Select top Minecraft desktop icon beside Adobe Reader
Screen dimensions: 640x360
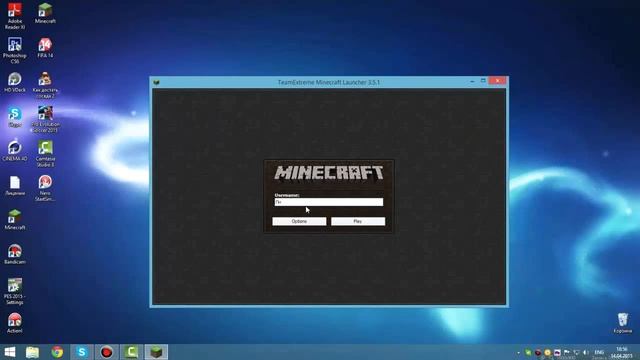45,13
